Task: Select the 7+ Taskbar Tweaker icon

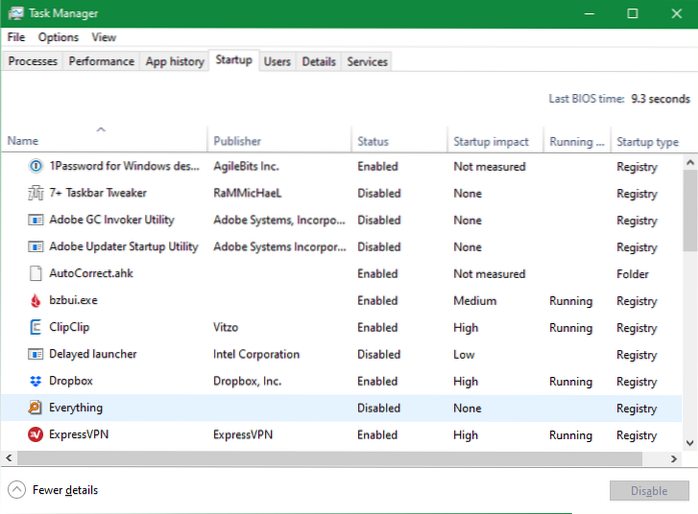Action: pyautogui.click(x=34, y=194)
